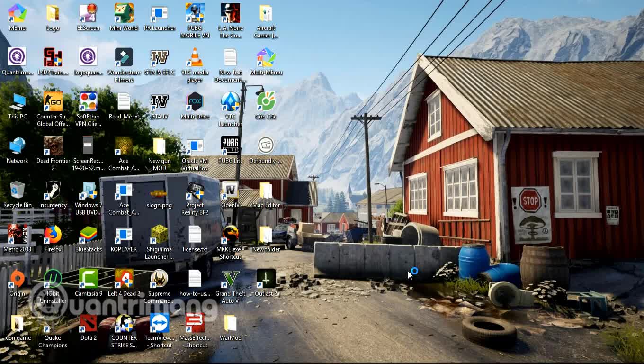Open the TeamViewer shortcut
The height and width of the screenshot is (364, 644).
pyautogui.click(x=160, y=330)
